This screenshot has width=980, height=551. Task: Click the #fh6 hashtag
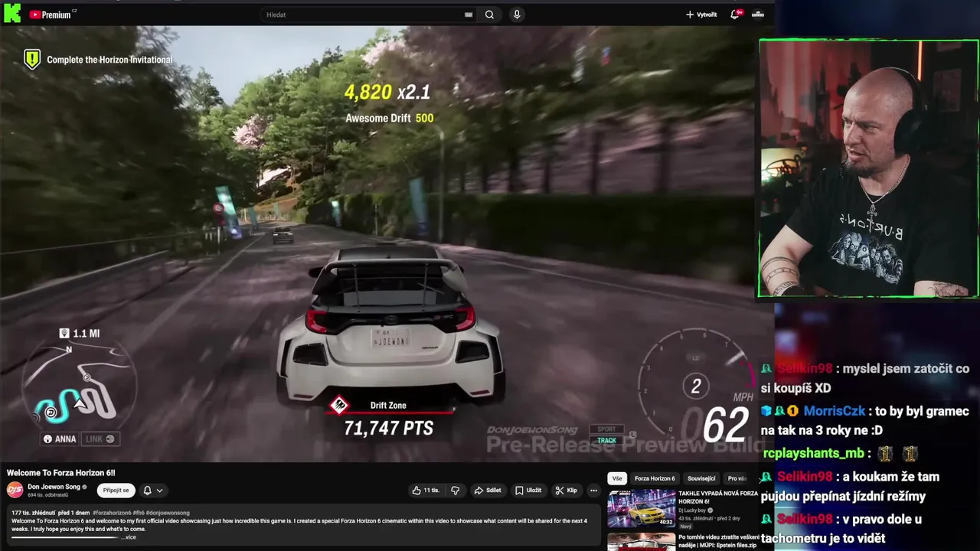pos(139,513)
